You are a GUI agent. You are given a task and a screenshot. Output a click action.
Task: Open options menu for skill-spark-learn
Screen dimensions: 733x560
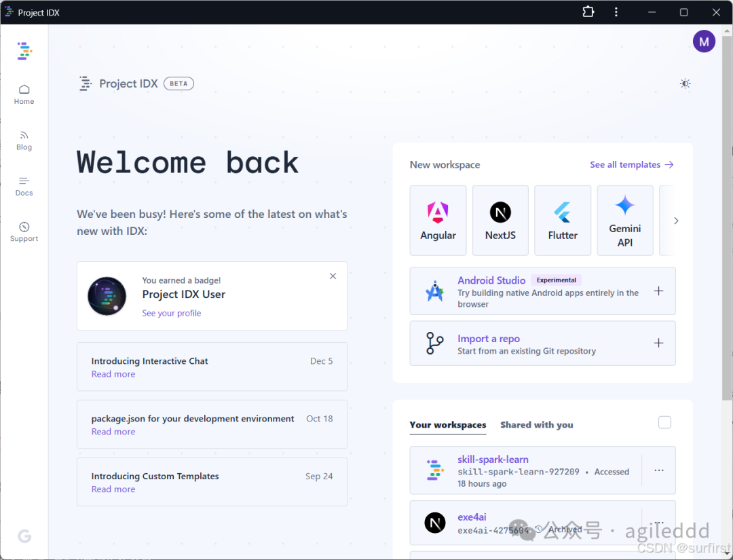click(658, 470)
